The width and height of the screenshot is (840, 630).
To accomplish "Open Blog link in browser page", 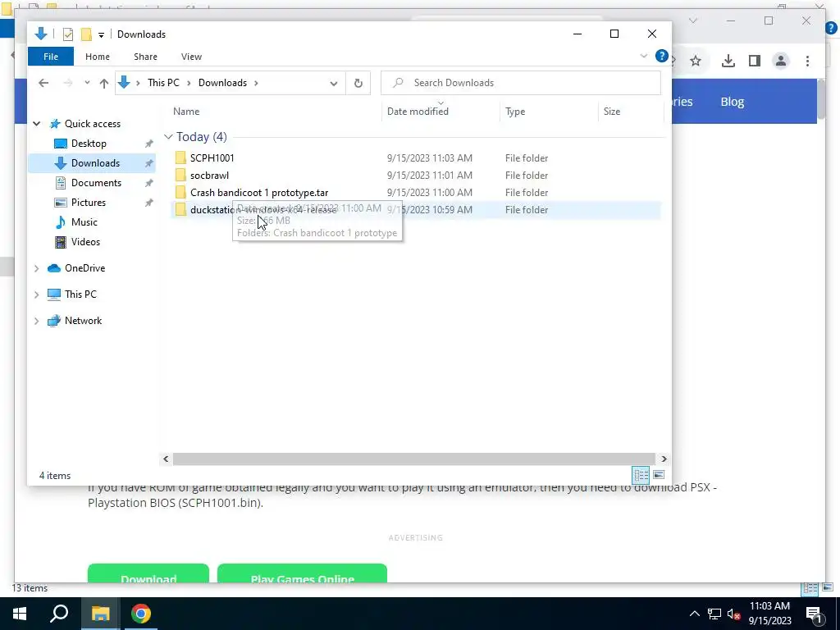I will [x=732, y=102].
